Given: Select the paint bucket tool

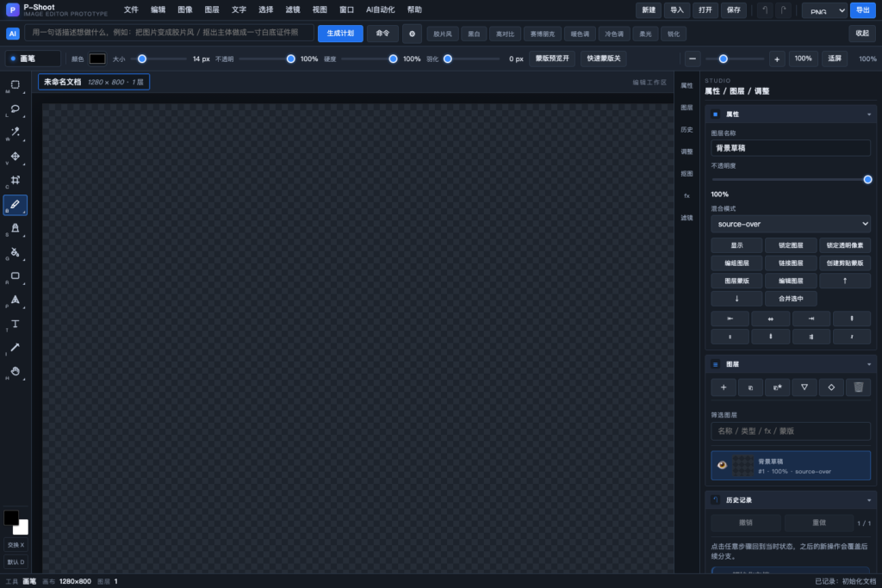Looking at the screenshot, I should (16, 252).
